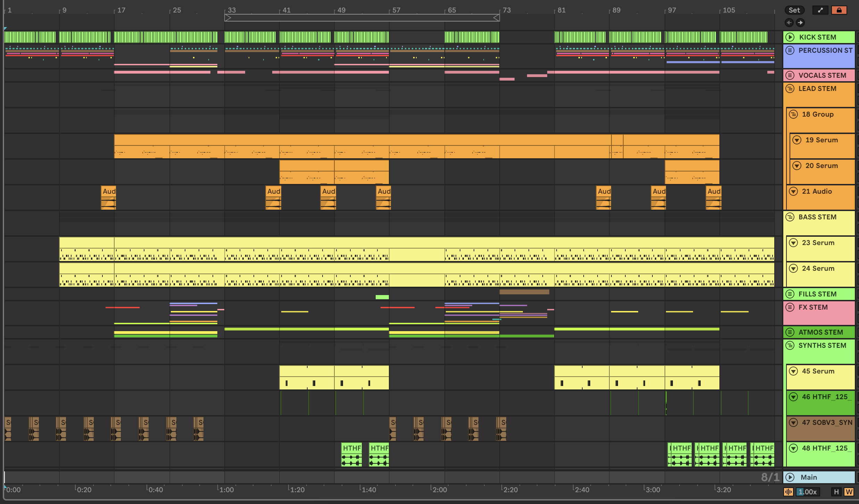Fold the 20 Serum track
The image size is (859, 504).
[797, 166]
